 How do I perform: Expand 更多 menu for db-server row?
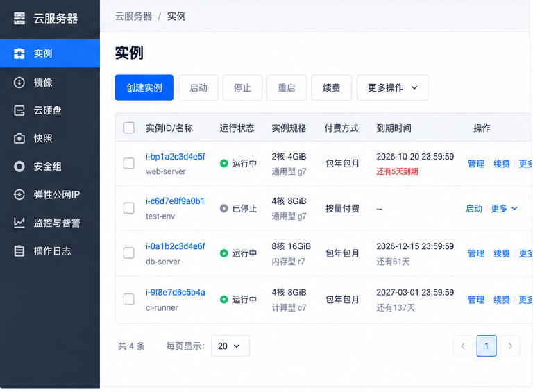525,253
